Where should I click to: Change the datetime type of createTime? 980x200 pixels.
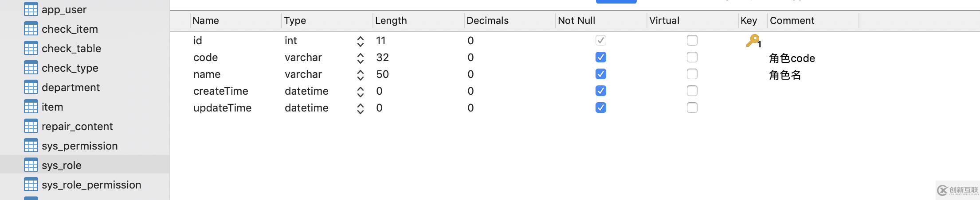point(361,92)
